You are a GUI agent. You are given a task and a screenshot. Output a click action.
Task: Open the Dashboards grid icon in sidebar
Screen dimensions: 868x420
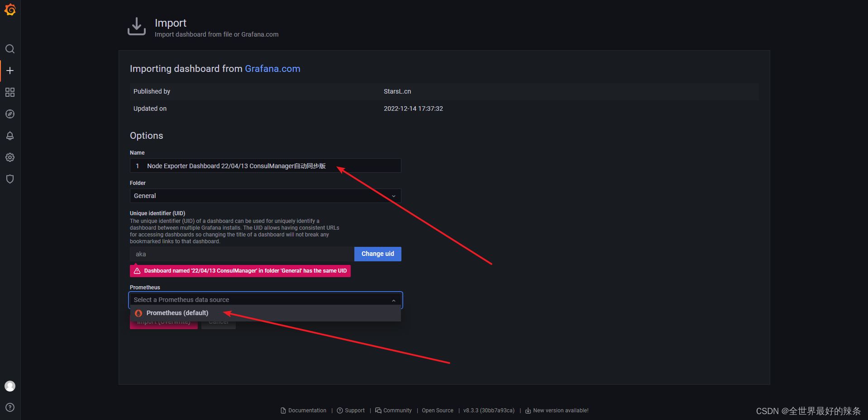(x=10, y=92)
